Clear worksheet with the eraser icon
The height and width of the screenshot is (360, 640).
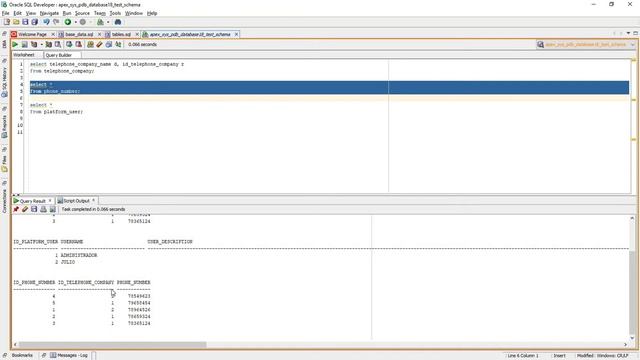coord(99,44)
